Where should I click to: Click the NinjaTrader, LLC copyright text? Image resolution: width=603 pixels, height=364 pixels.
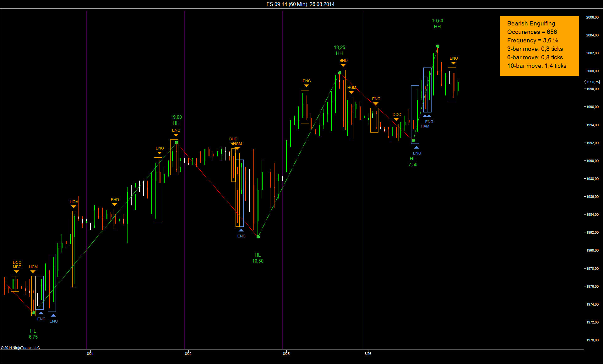pyautogui.click(x=20, y=348)
